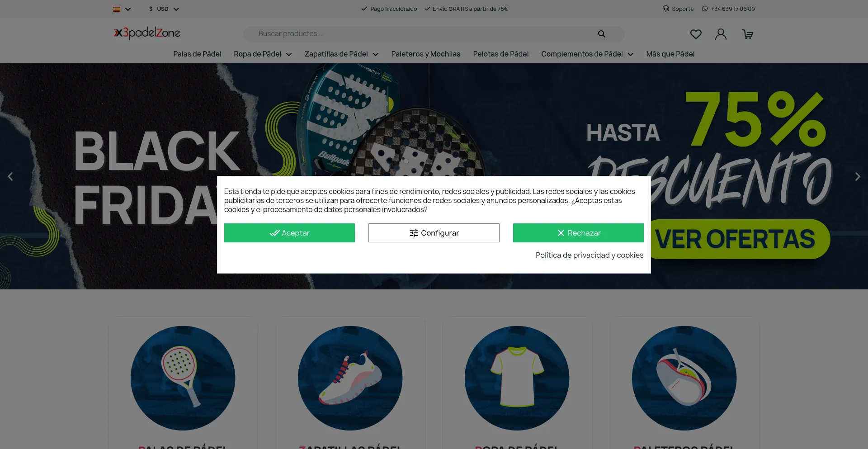This screenshot has height=449, width=868.
Task: Click the padel racket category image
Action: [x=183, y=378]
